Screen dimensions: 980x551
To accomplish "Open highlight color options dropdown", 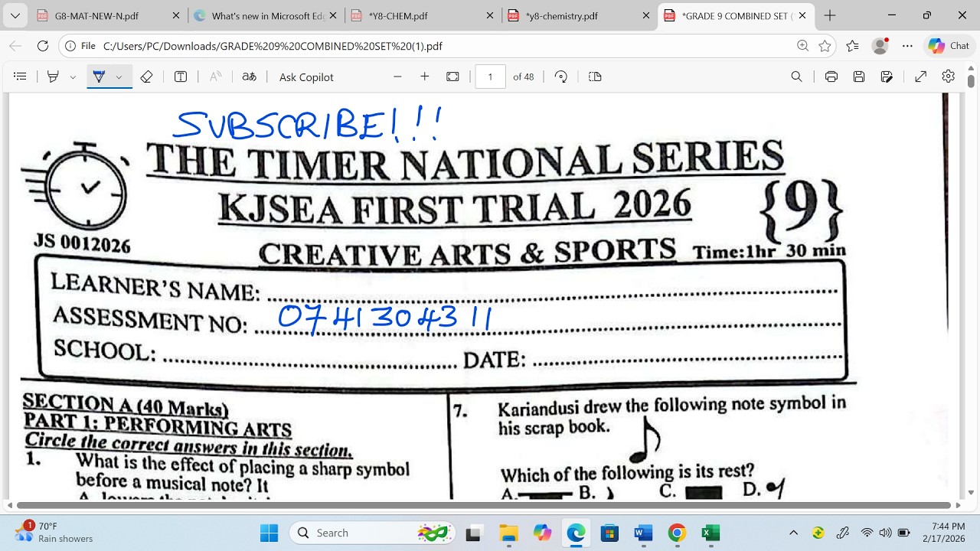I will click(73, 77).
